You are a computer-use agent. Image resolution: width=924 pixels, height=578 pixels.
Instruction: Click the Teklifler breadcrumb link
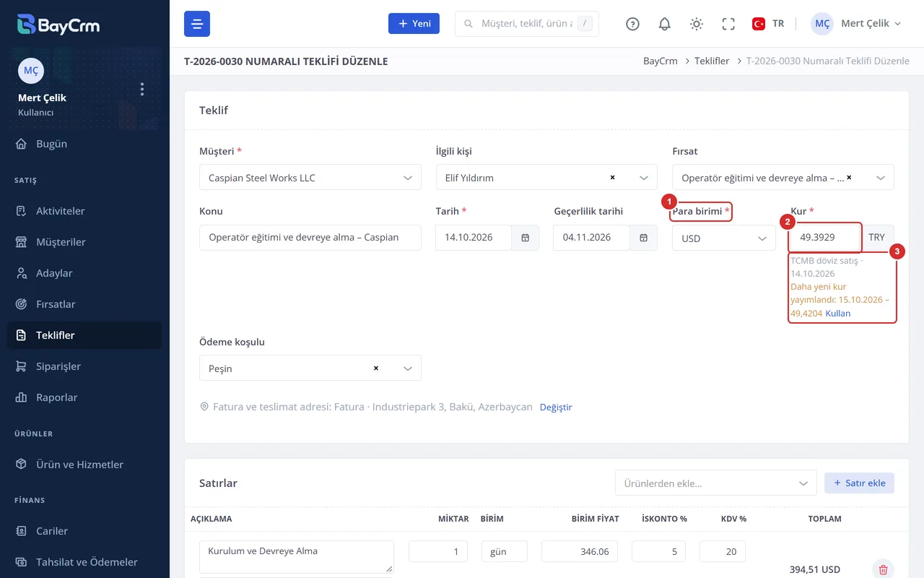[712, 61]
